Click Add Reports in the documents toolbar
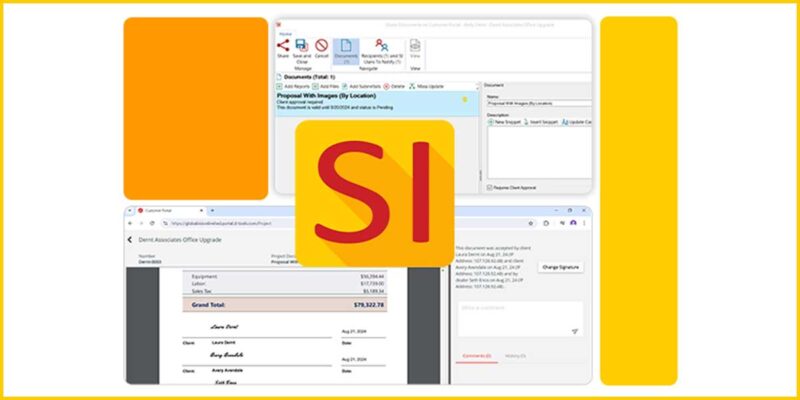This screenshot has height=400, width=800. [x=293, y=87]
